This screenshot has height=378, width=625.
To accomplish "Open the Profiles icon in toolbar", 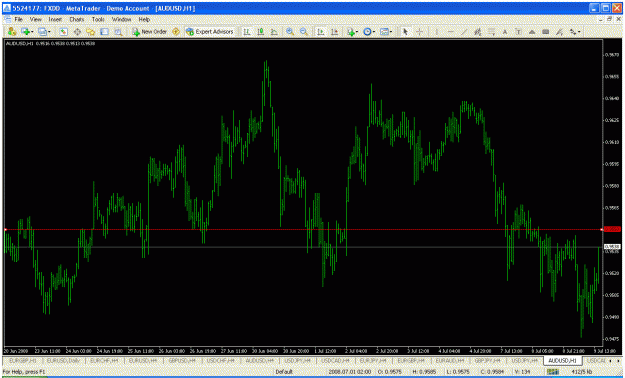I will [42, 32].
